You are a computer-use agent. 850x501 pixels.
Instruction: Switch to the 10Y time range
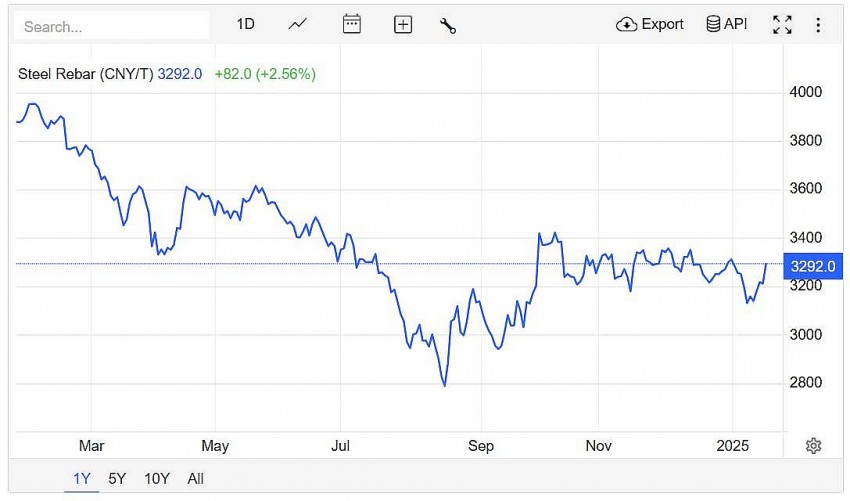(156, 479)
